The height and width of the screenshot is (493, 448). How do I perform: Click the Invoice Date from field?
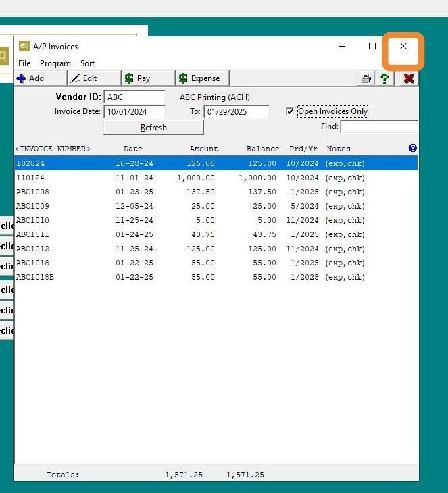pyautogui.click(x=134, y=111)
